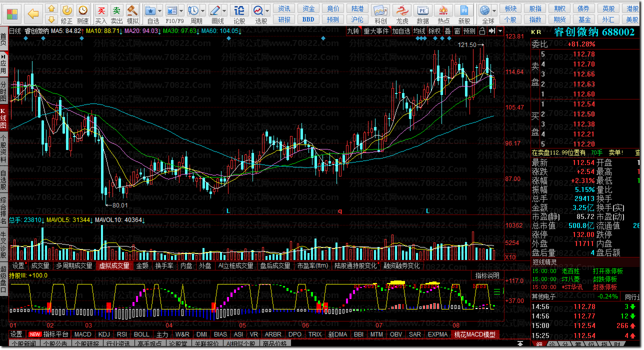Toggle the 窗 multi-window mode
Image resolution: width=644 pixels, height=350 pixels.
point(456,31)
